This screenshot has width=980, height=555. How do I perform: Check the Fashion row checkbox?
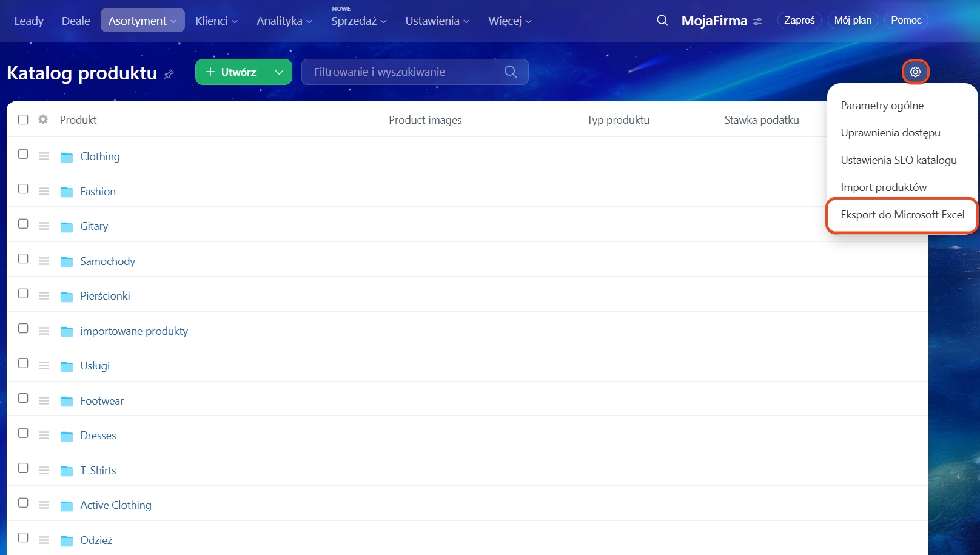(x=23, y=189)
